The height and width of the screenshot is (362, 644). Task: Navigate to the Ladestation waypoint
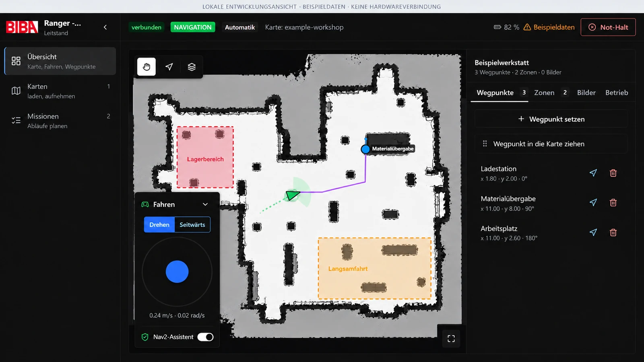click(x=593, y=173)
